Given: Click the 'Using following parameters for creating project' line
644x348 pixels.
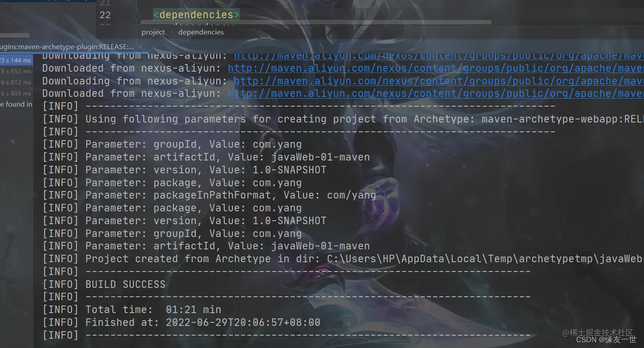Looking at the screenshot, I should tap(343, 119).
